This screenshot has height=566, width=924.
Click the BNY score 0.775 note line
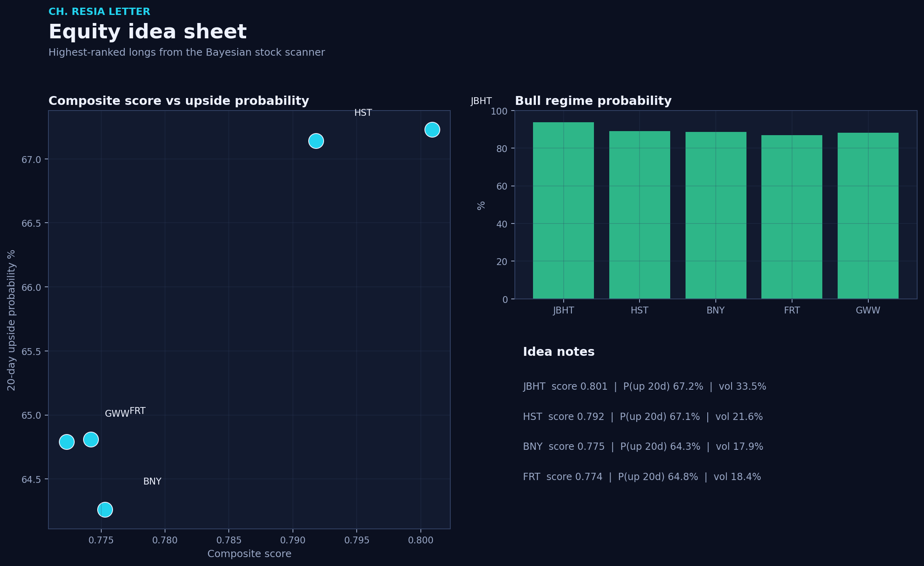pos(643,447)
